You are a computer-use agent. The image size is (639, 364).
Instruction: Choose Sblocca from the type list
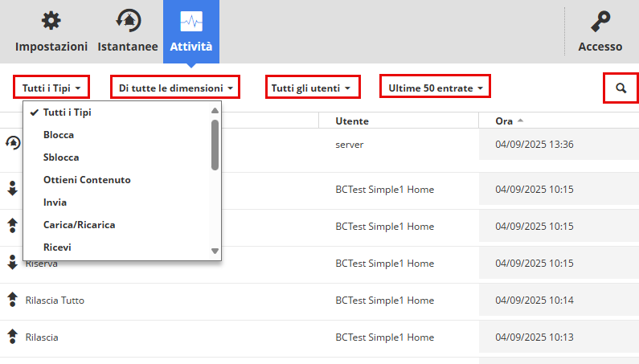tap(62, 157)
